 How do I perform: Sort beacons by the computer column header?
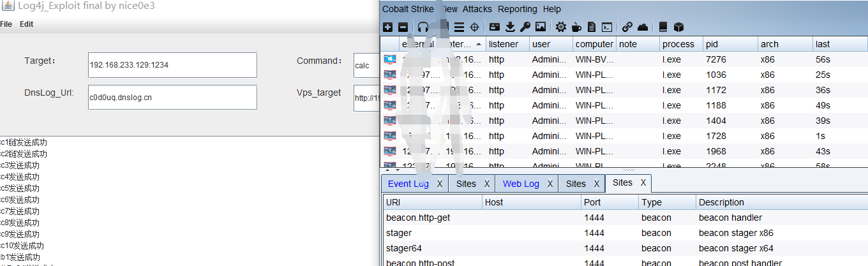tap(594, 44)
